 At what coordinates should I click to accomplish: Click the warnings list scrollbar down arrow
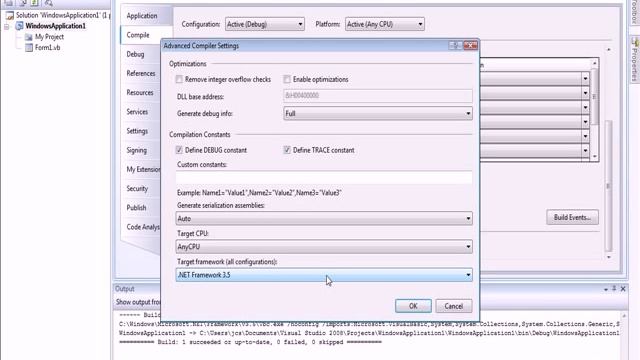(595, 157)
